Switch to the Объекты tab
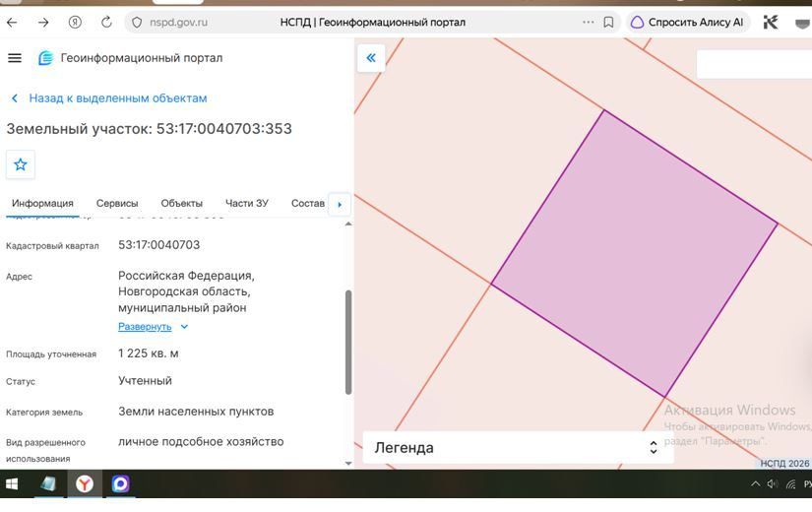This screenshot has width=812, height=512. (x=181, y=203)
